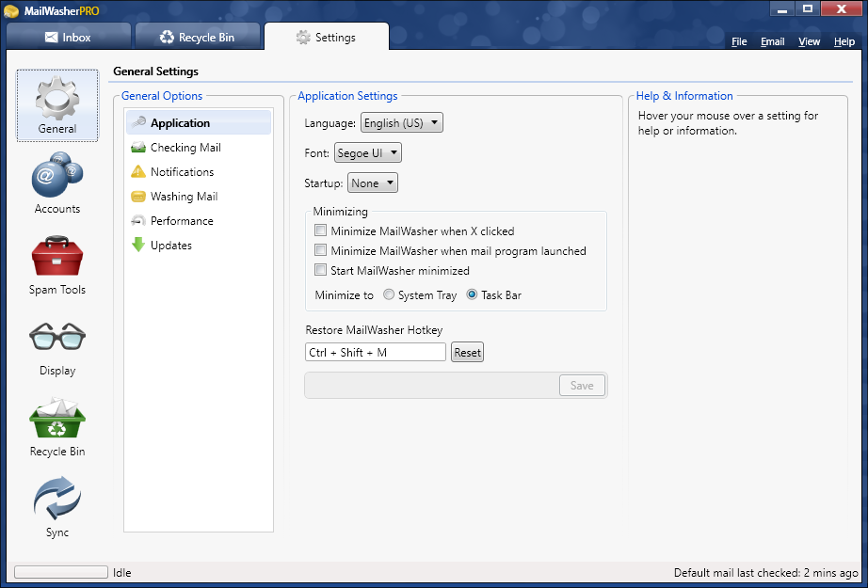Open the Accounts settings section
The image size is (868, 588).
[57, 183]
